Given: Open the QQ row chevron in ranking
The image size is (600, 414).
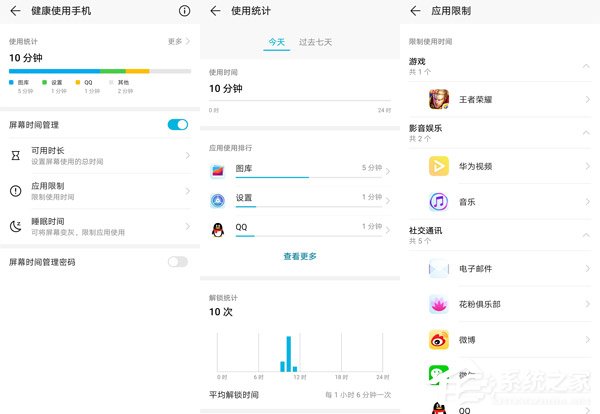Looking at the screenshot, I should 388,230.
